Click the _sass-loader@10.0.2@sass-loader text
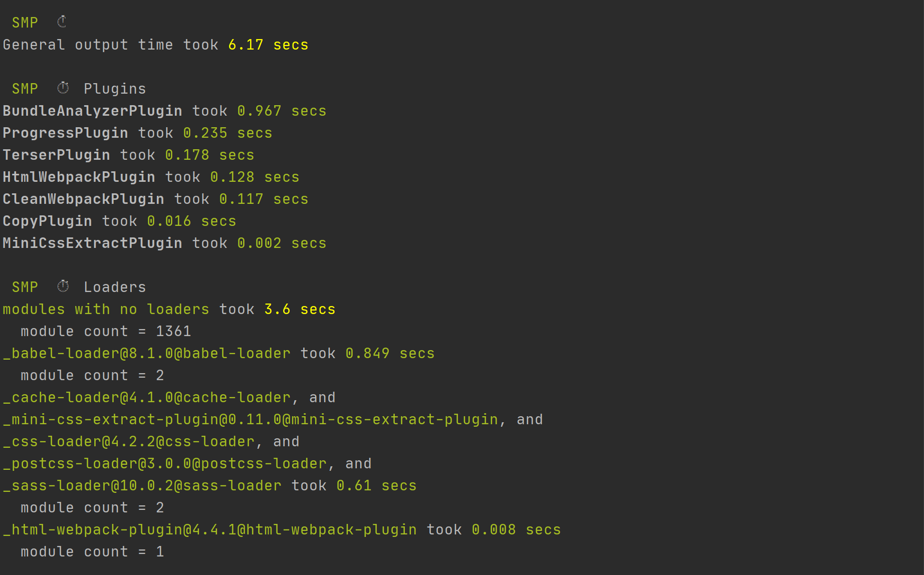The height and width of the screenshot is (575, 924). click(x=142, y=485)
